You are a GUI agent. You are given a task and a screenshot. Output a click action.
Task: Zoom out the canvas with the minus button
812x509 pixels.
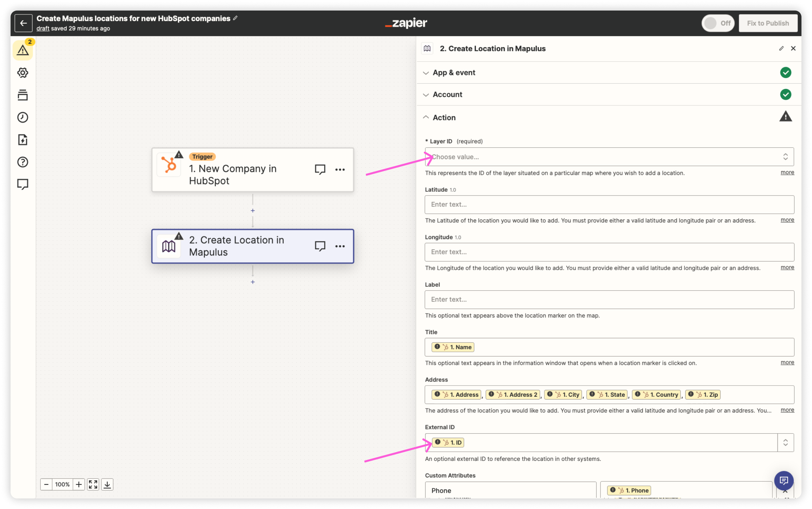46,484
